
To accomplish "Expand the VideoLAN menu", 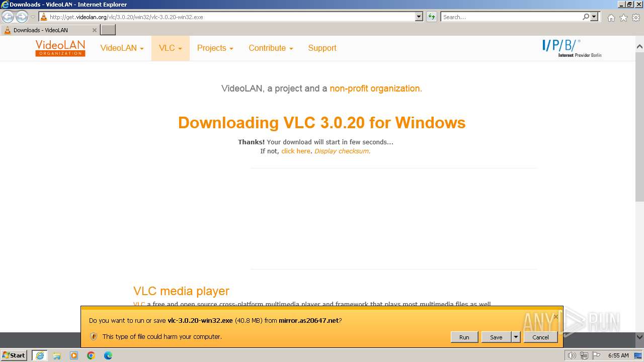I will (x=122, y=48).
